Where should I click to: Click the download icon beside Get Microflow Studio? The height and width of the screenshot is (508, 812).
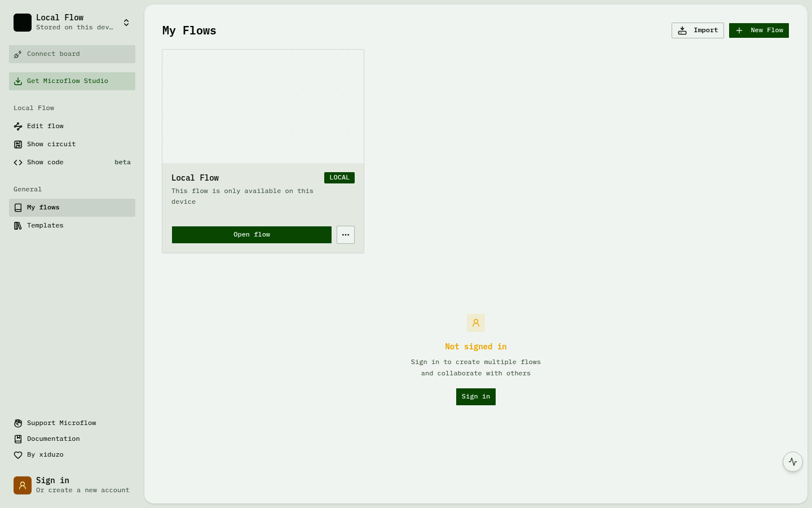(18, 81)
